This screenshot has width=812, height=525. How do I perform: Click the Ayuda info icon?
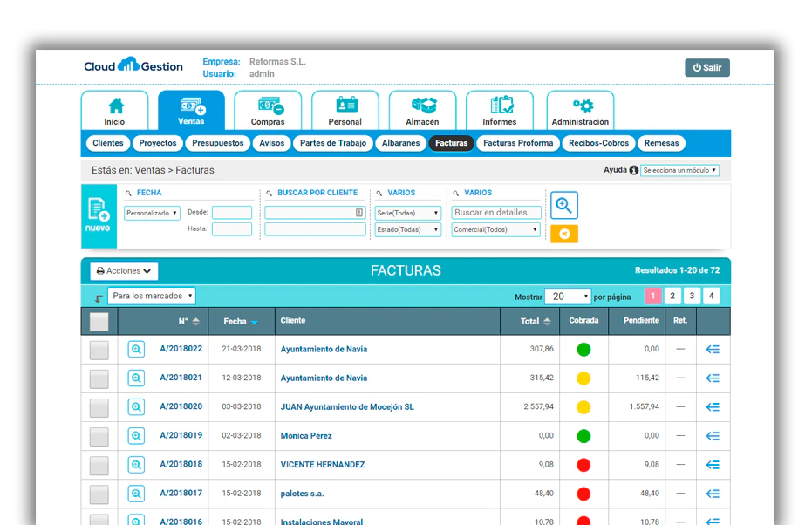pyautogui.click(x=633, y=170)
